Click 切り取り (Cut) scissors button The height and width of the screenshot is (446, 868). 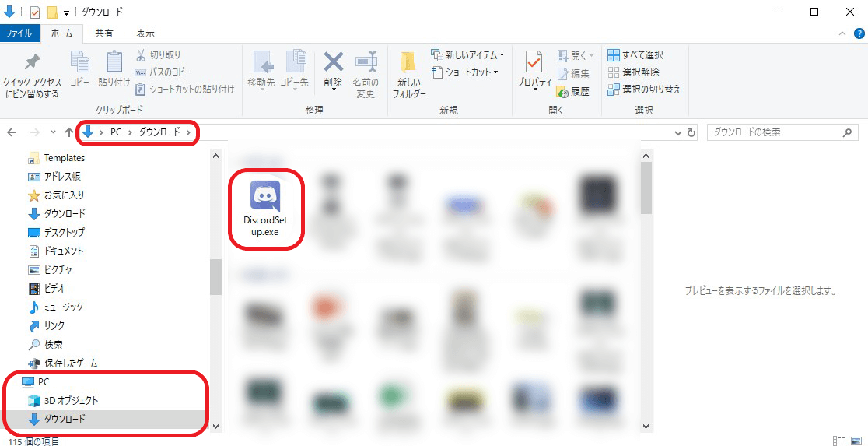(159, 54)
